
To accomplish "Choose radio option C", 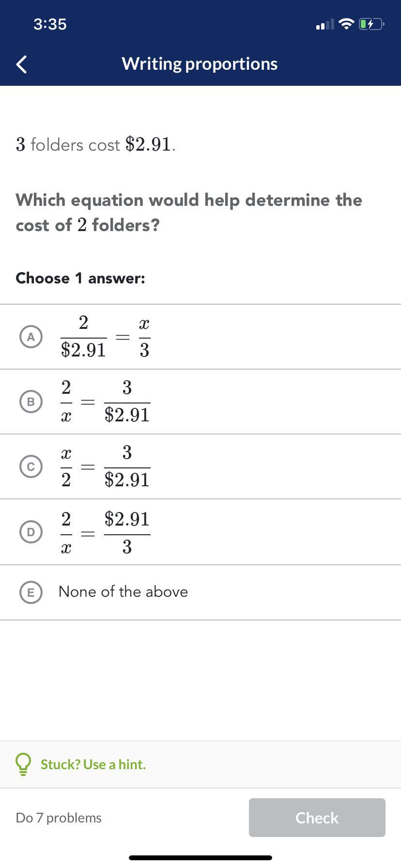I will (31, 466).
